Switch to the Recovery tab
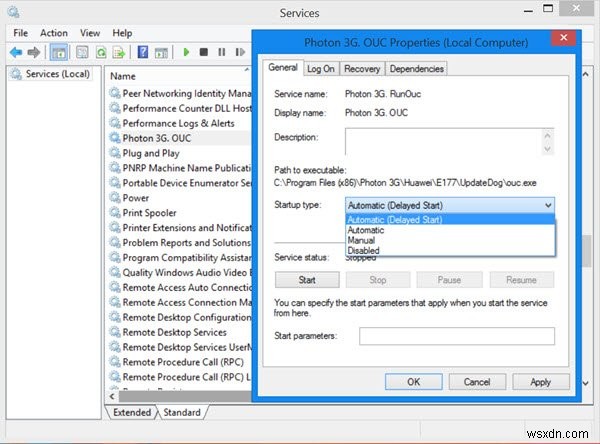This screenshot has width=600, height=444. pos(362,69)
